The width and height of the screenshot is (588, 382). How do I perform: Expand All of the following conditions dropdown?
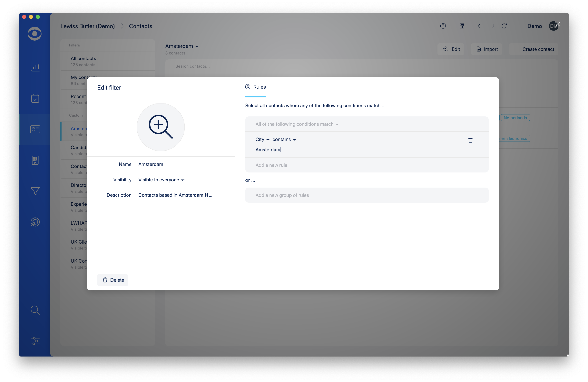297,124
